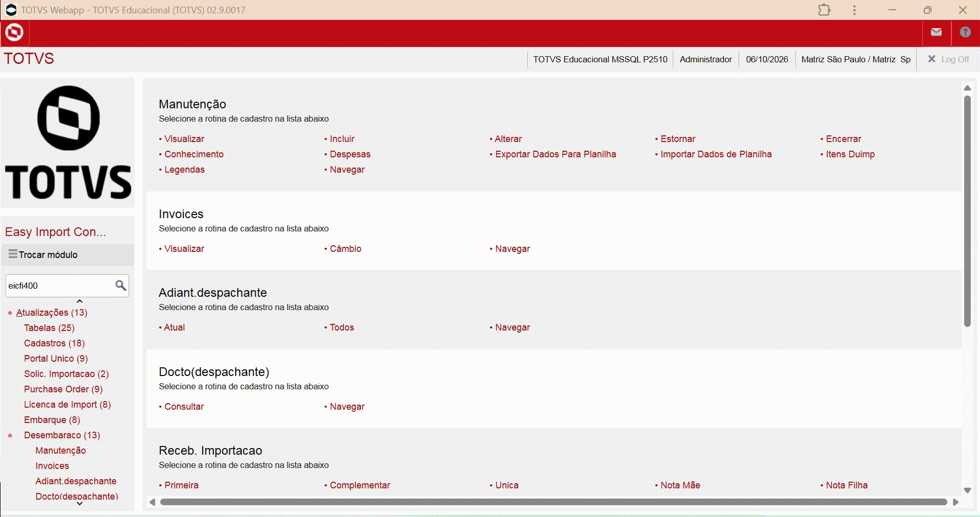The image size is (980, 517).
Task: Click Encerrar link
Action: point(843,139)
